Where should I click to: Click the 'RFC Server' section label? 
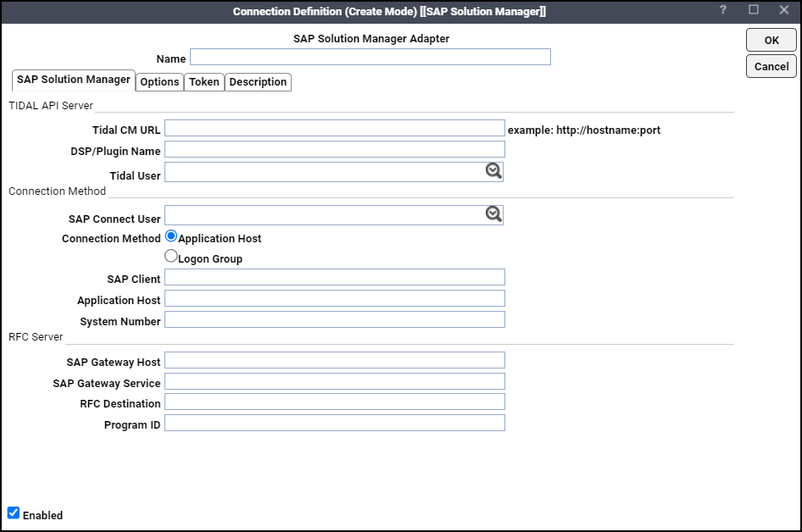(x=36, y=337)
